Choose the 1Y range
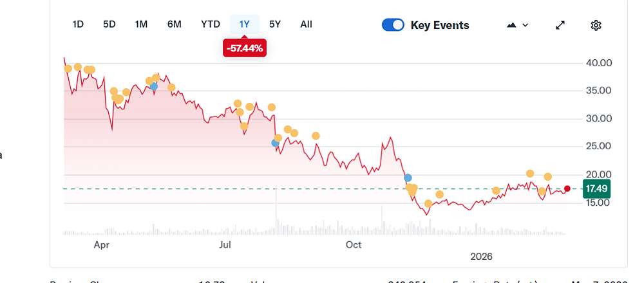This screenshot has height=283, width=644. pyautogui.click(x=245, y=24)
